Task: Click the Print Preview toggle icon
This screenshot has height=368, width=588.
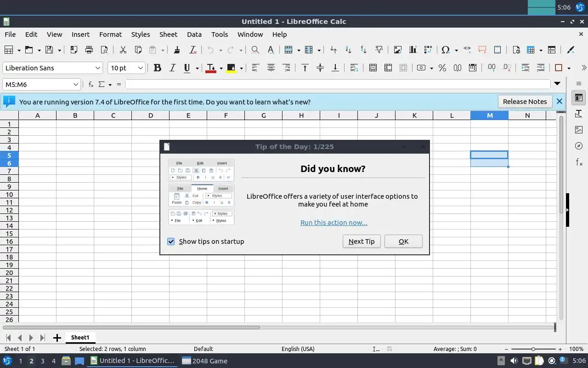Action: coord(104,50)
